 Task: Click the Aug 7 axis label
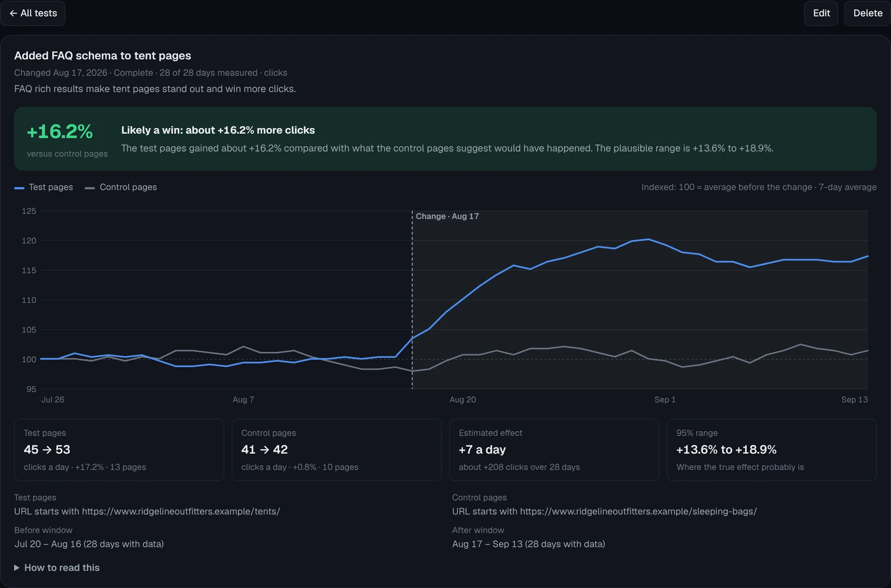tap(243, 400)
